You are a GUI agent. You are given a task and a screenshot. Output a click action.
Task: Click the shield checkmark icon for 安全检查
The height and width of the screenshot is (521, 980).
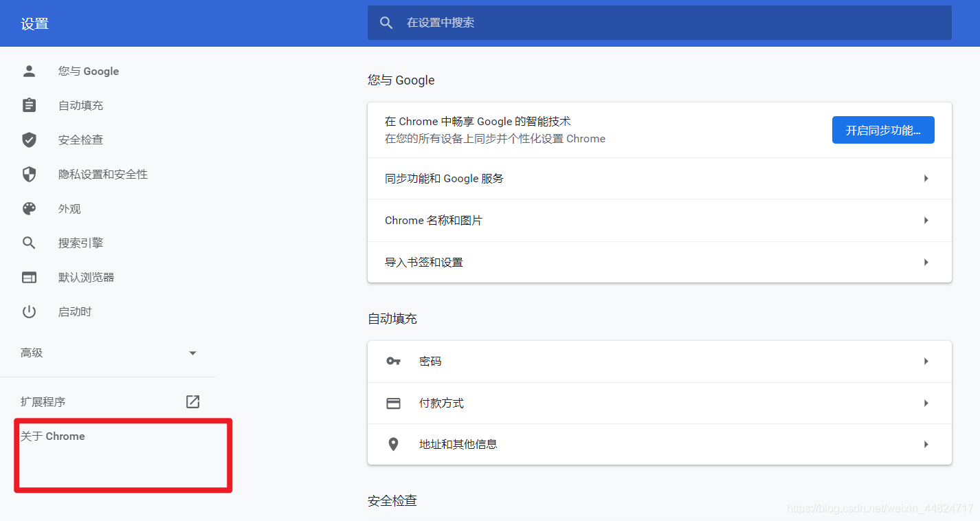pos(29,140)
